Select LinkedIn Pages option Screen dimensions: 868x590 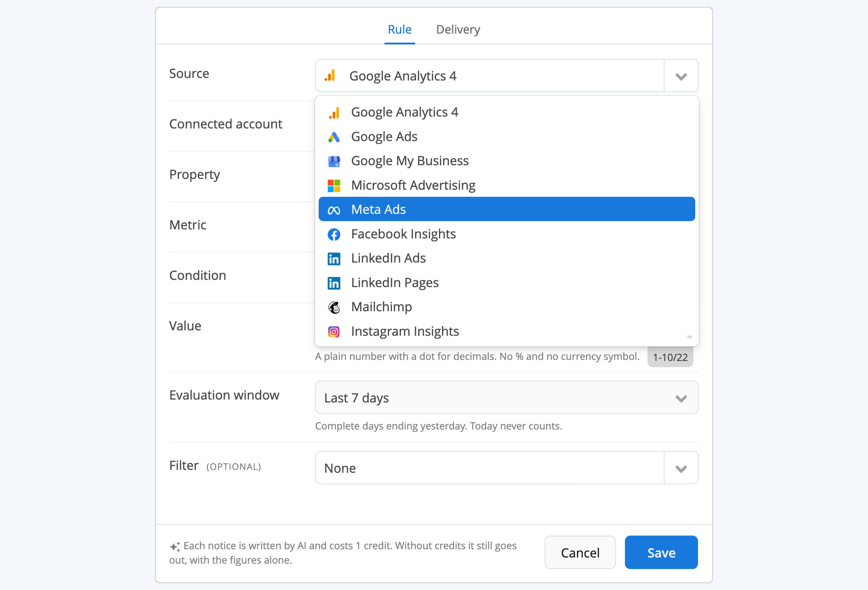(x=507, y=283)
